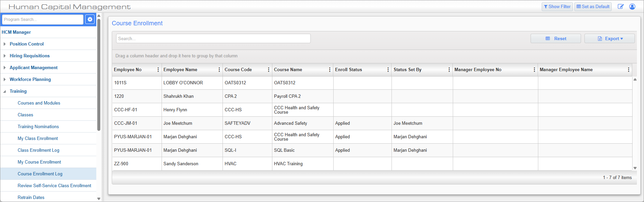Click the sidebar vertical scrollbar thumb
Viewport: 644px width, 202px height.
(99, 75)
